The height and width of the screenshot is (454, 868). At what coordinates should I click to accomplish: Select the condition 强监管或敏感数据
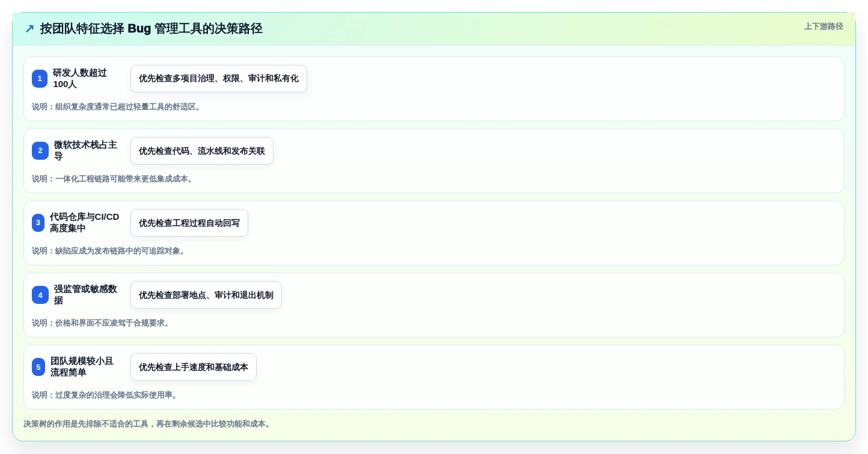pyautogui.click(x=85, y=295)
